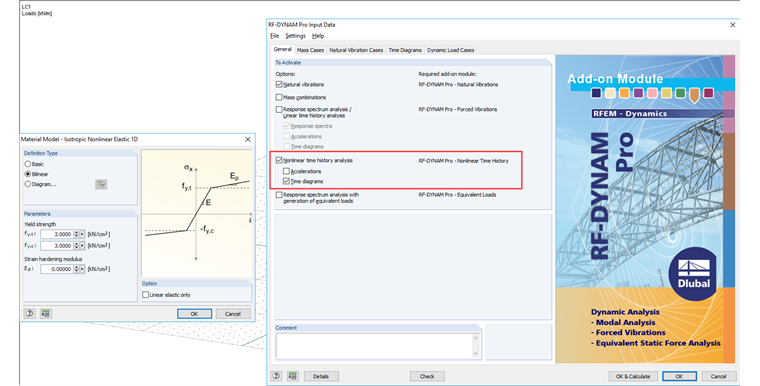Viewport: 760px width, 386px height.
Task: Click the spinner of fy,t yield strength
Action: click(76, 234)
